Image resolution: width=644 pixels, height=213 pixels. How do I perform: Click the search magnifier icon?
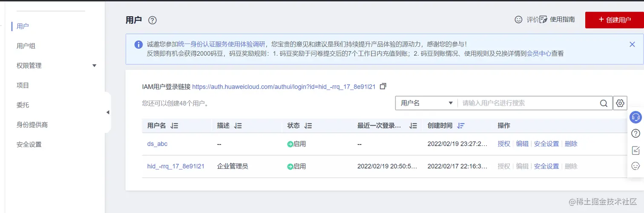(x=604, y=103)
